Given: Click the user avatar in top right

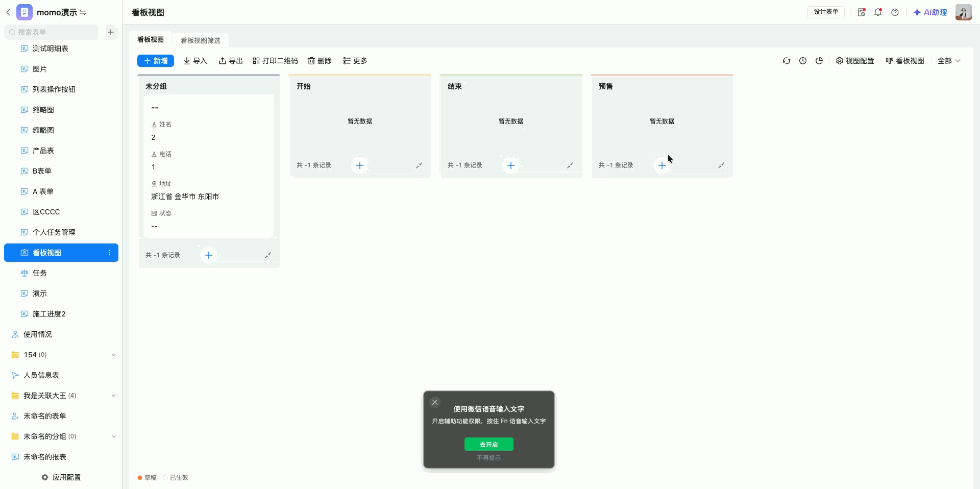Looking at the screenshot, I should (964, 12).
